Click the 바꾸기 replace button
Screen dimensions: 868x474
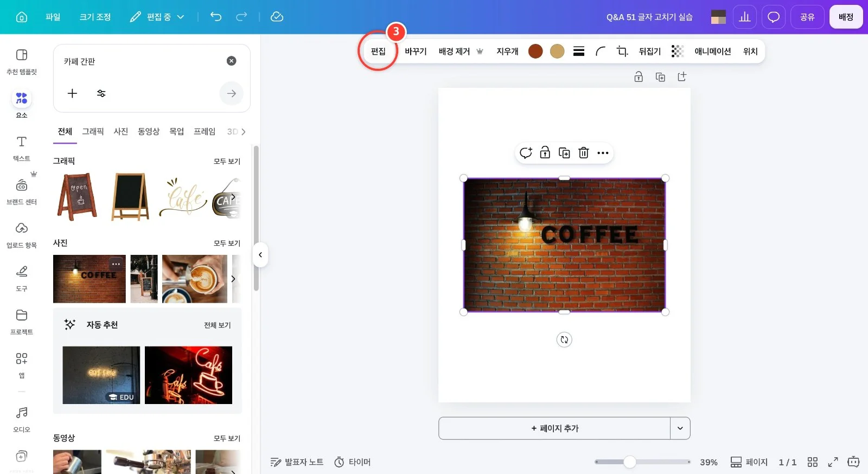(x=416, y=51)
